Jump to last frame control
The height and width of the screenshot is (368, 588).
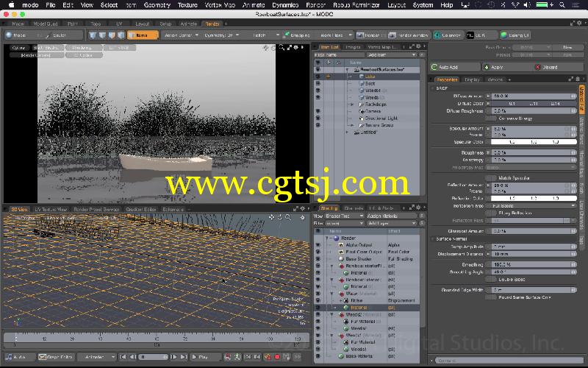[184, 357]
